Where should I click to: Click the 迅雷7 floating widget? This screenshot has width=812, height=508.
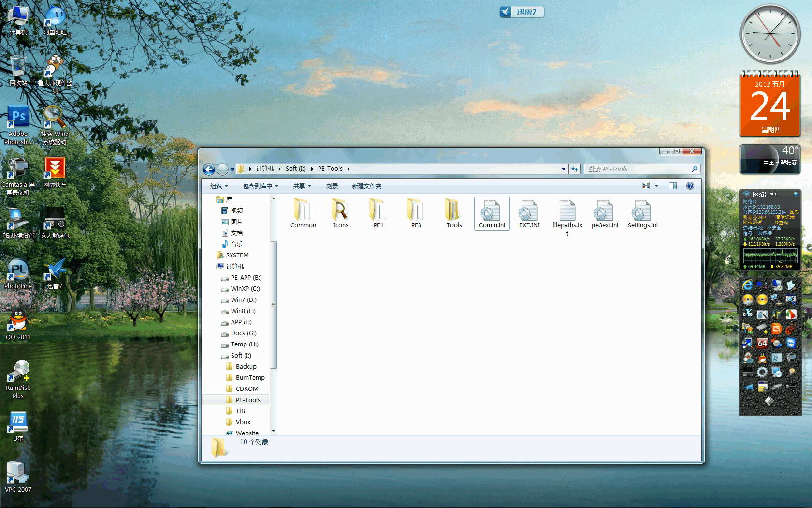(x=522, y=12)
